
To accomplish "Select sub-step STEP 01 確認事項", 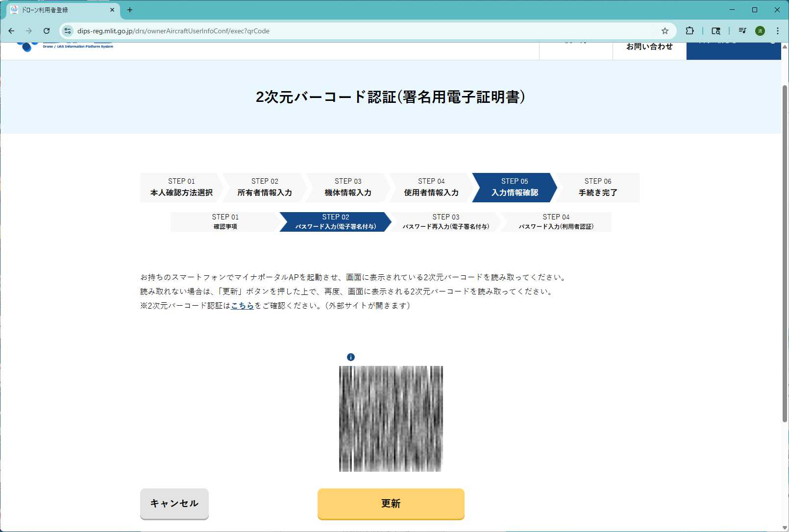I will coord(225,222).
